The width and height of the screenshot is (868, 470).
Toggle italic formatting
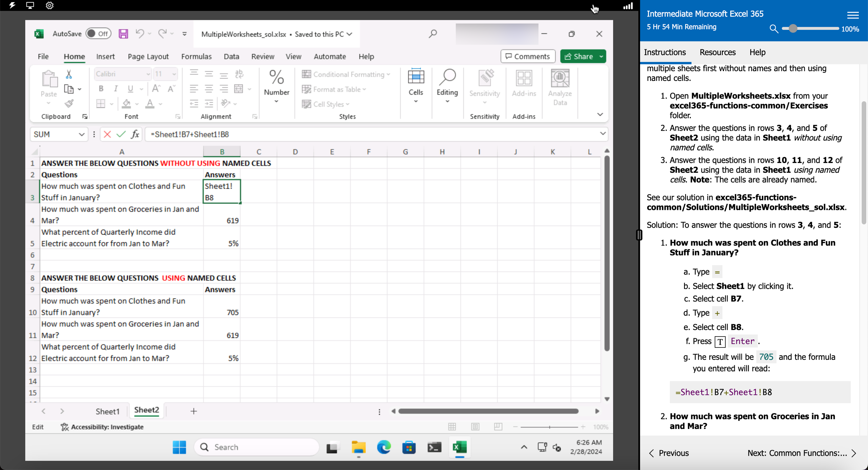115,88
